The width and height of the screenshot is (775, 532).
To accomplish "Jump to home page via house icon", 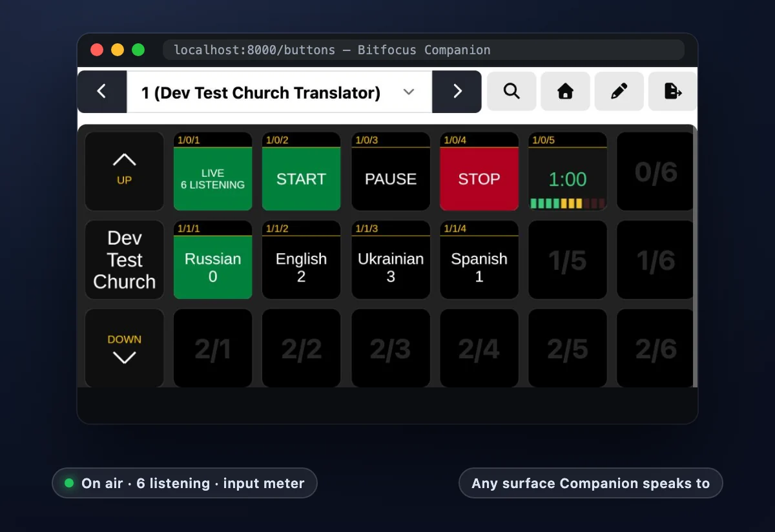I will [565, 92].
